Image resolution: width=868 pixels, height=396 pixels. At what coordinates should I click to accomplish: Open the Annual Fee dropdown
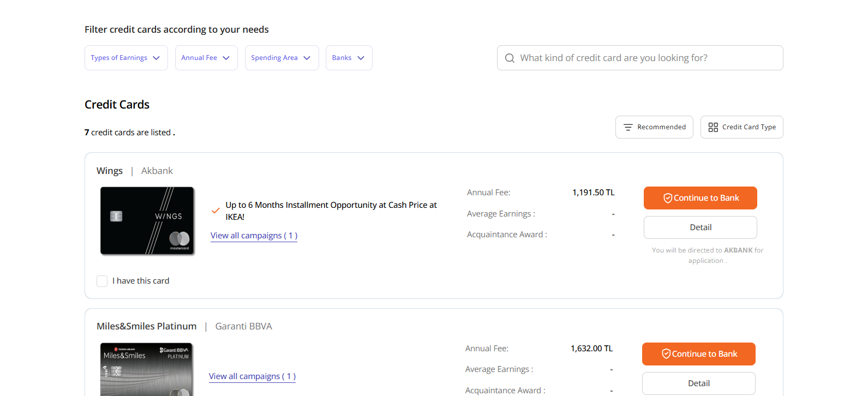click(206, 58)
